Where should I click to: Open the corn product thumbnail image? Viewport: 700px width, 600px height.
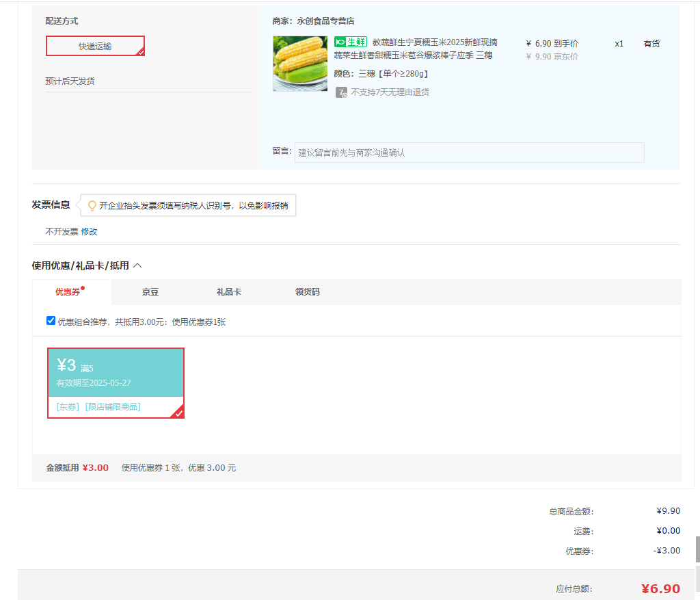point(300,64)
